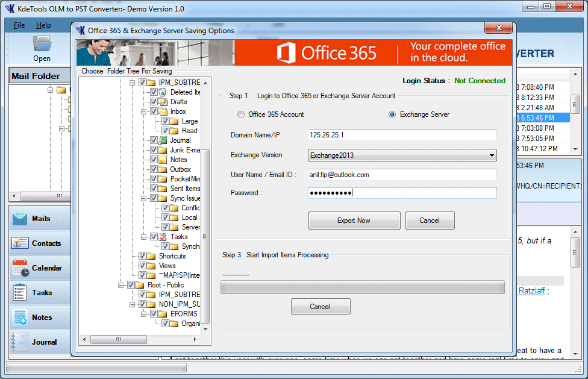Click the Views folder icon
588x379 pixels.
pos(151,266)
